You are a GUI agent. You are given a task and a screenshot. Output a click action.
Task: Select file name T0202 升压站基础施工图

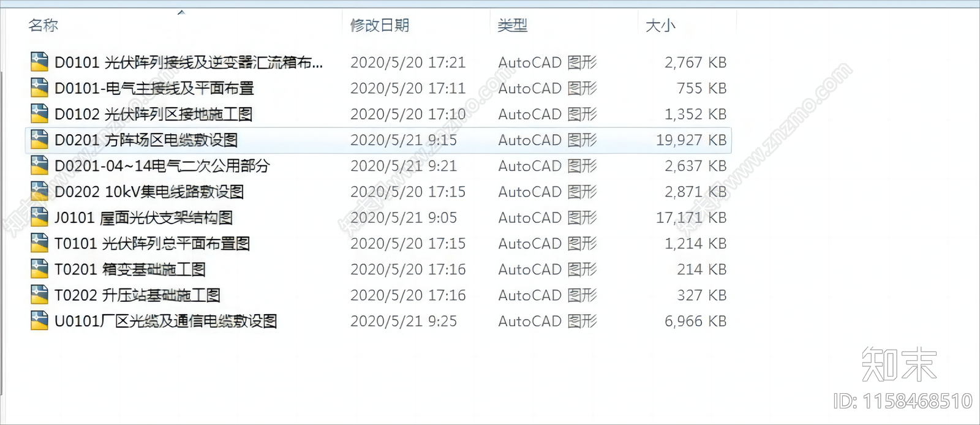[x=138, y=295]
